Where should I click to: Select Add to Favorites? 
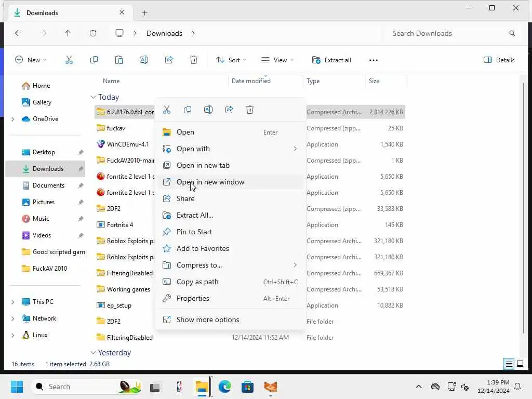pos(230,248)
